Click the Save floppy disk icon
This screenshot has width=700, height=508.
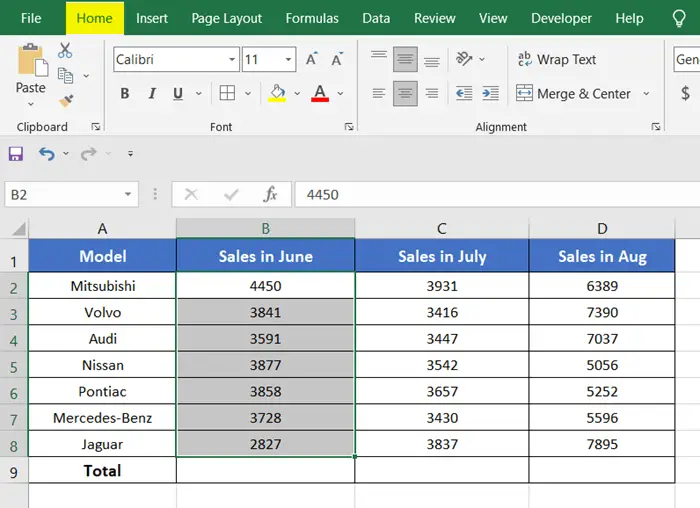(x=16, y=154)
